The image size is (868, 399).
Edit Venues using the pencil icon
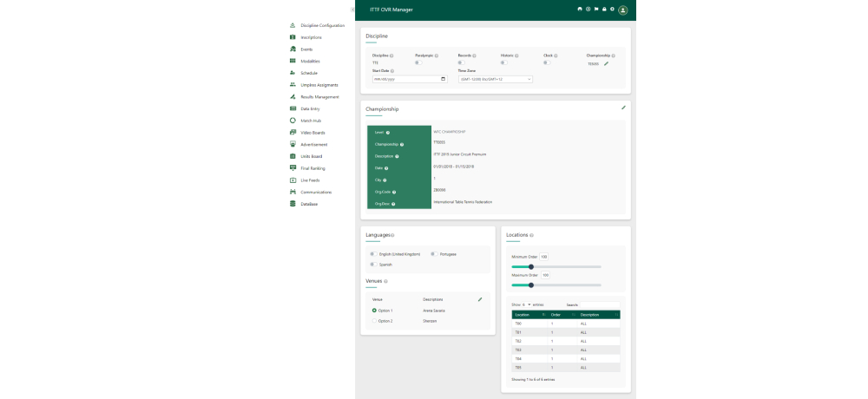coord(480,299)
